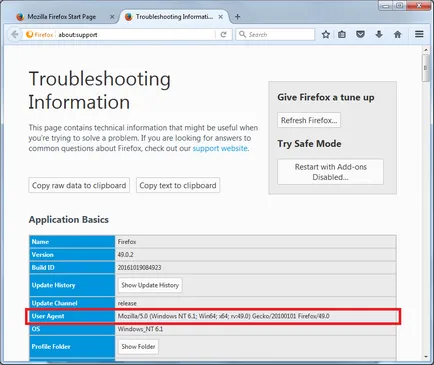Click the magnifier icon in search box
The height and width of the screenshot is (365, 434).
(243, 34)
